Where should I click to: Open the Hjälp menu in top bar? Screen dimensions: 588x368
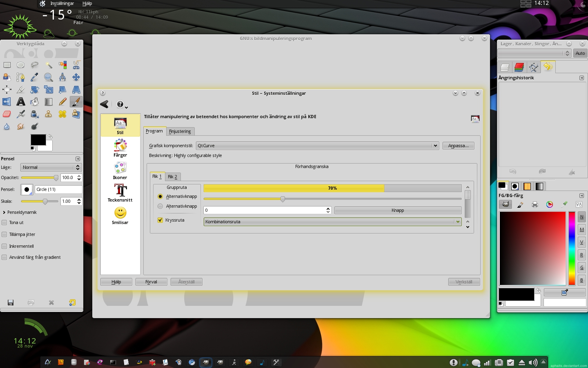tap(87, 3)
